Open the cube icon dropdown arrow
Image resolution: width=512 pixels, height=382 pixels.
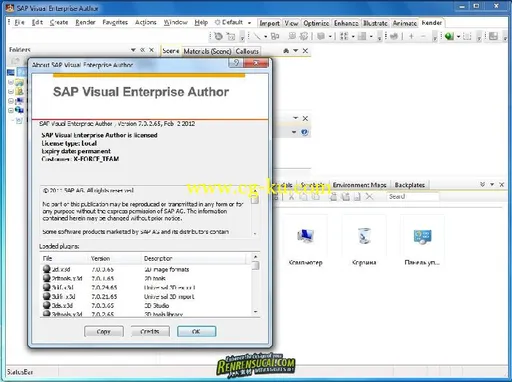[x=330, y=36]
